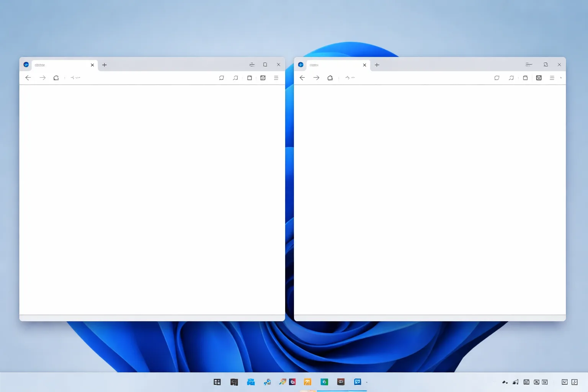Click the bookmark-flag toolbar icon in the left window
The image size is (588, 392).
coord(235,78)
